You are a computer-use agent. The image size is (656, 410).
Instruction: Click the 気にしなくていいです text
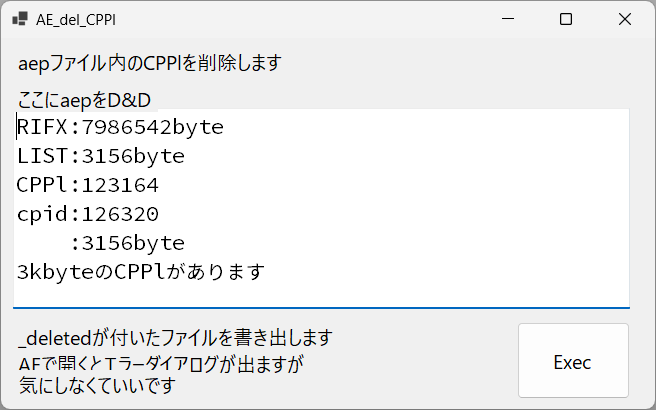click(x=97, y=385)
